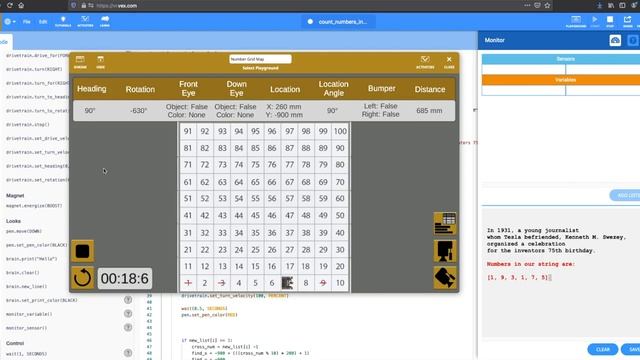
Task: Click the 00:18:6 timer display
Action: click(x=125, y=278)
